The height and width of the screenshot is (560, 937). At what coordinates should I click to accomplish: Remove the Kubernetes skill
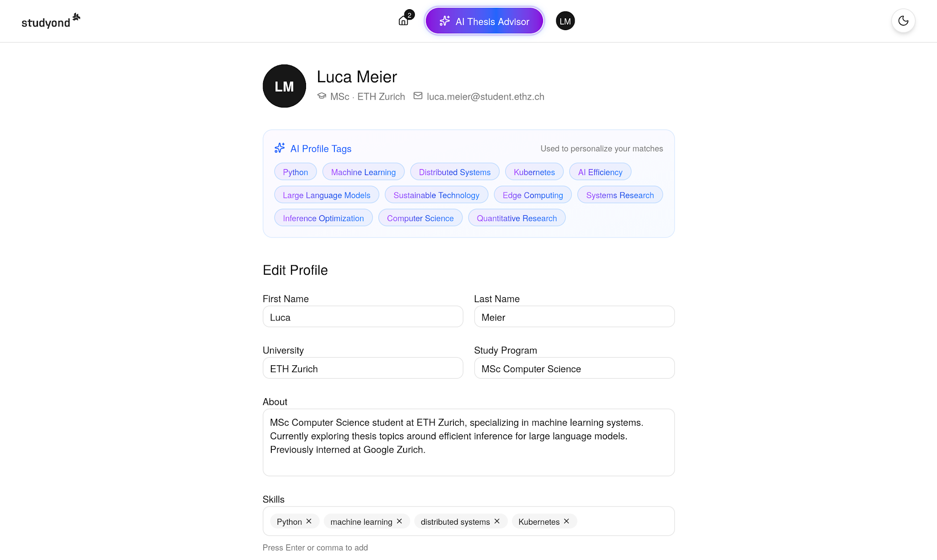click(x=566, y=521)
